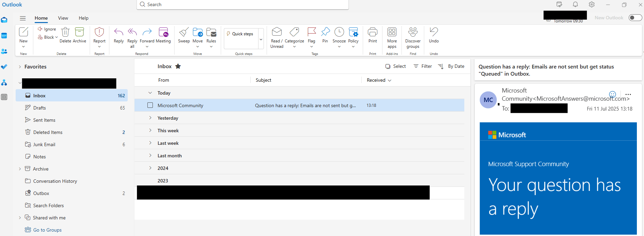Open the Microsoft Community email row
The image size is (644, 236).
pos(299,105)
